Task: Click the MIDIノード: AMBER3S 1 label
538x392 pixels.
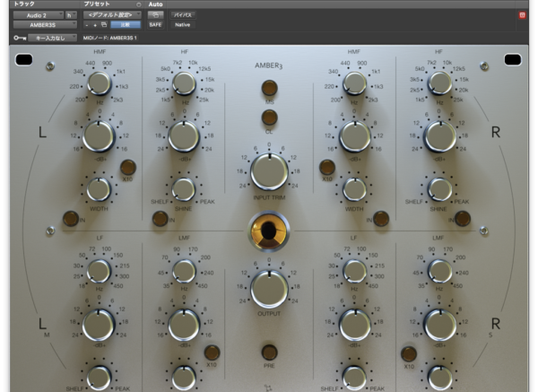Action: pos(109,38)
